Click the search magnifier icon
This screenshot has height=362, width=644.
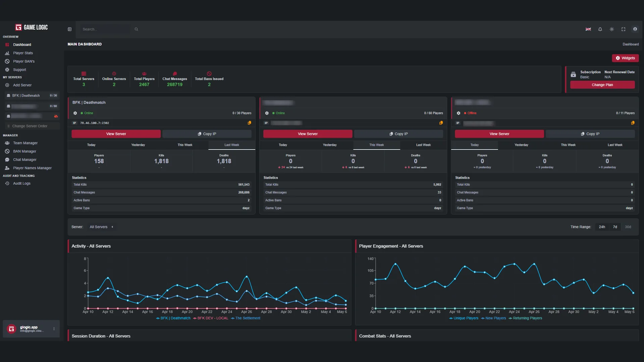point(136,29)
